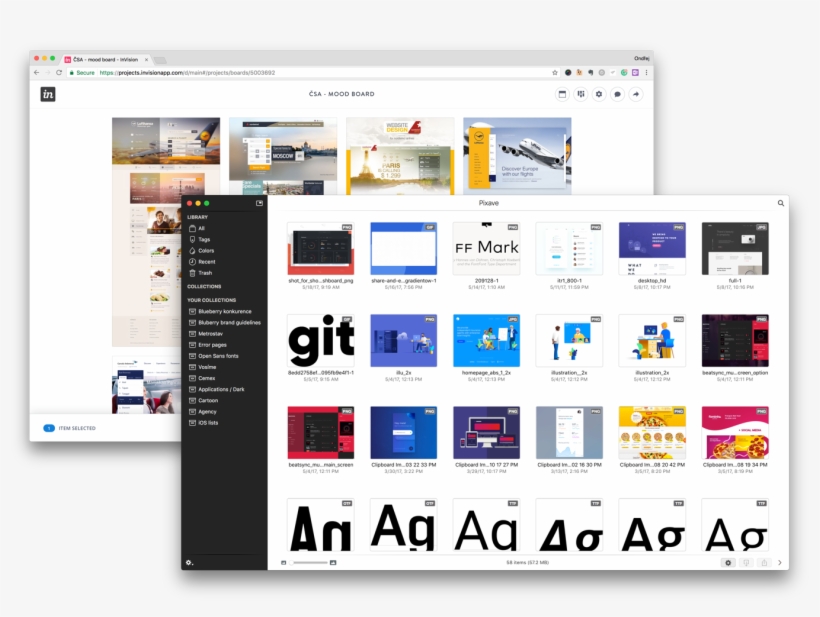Open Trash in Pixave library
Image resolution: width=820 pixels, height=617 pixels.
(204, 273)
